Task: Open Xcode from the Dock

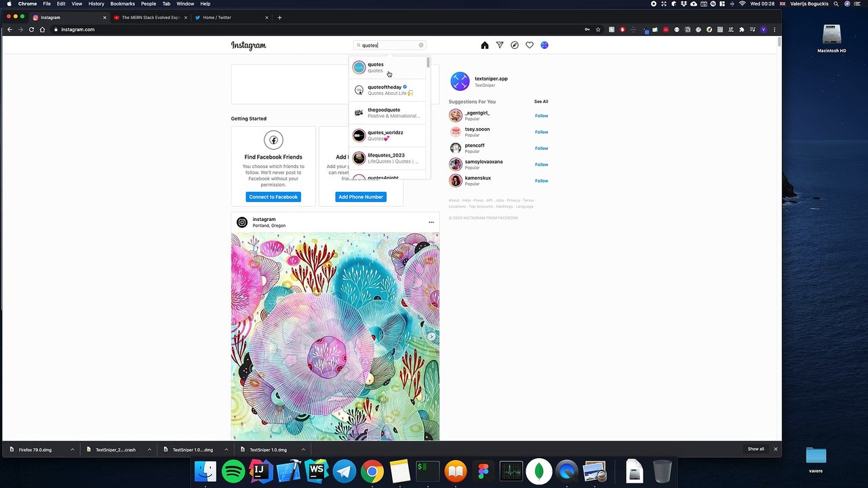Action: (x=289, y=471)
